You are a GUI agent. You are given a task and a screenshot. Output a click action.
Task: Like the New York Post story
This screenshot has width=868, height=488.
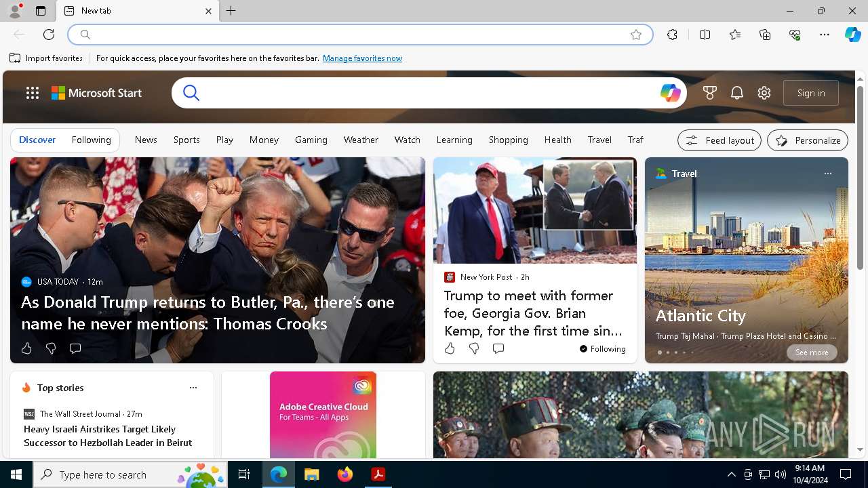pyautogui.click(x=450, y=348)
